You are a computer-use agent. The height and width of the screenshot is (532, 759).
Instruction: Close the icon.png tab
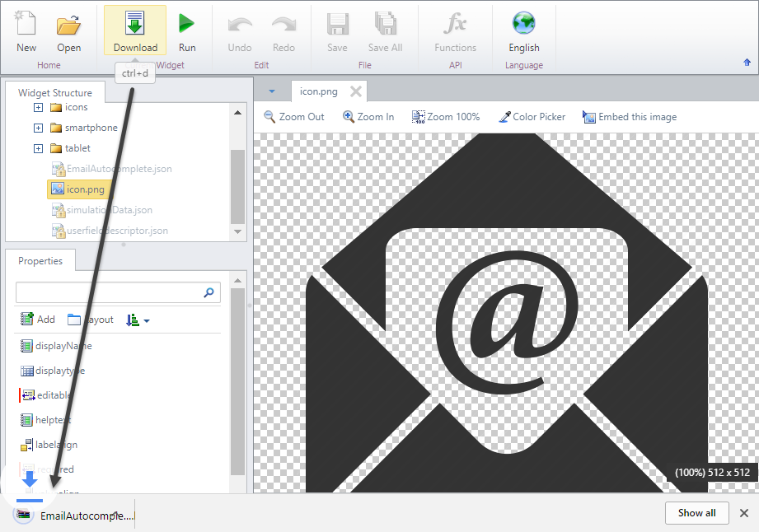(356, 91)
